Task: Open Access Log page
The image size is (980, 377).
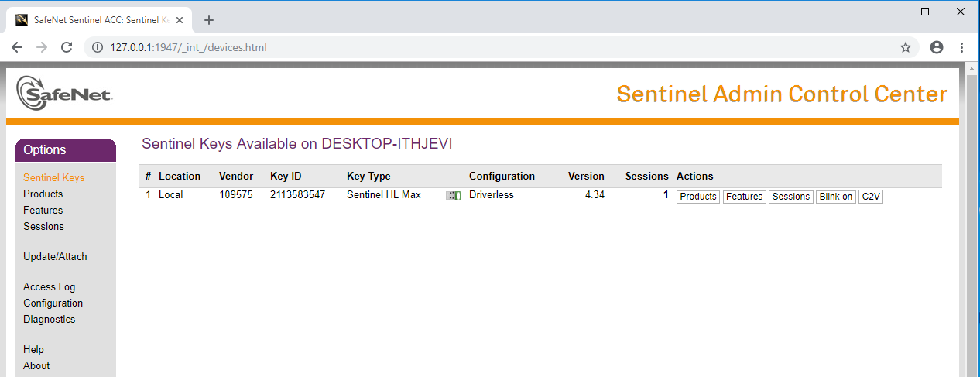Action: 49,286
